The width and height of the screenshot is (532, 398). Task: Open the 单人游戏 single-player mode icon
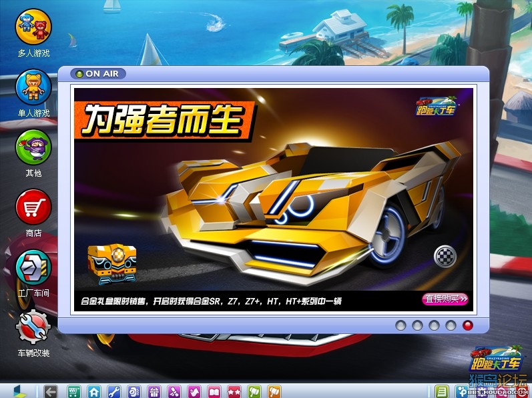(33, 87)
